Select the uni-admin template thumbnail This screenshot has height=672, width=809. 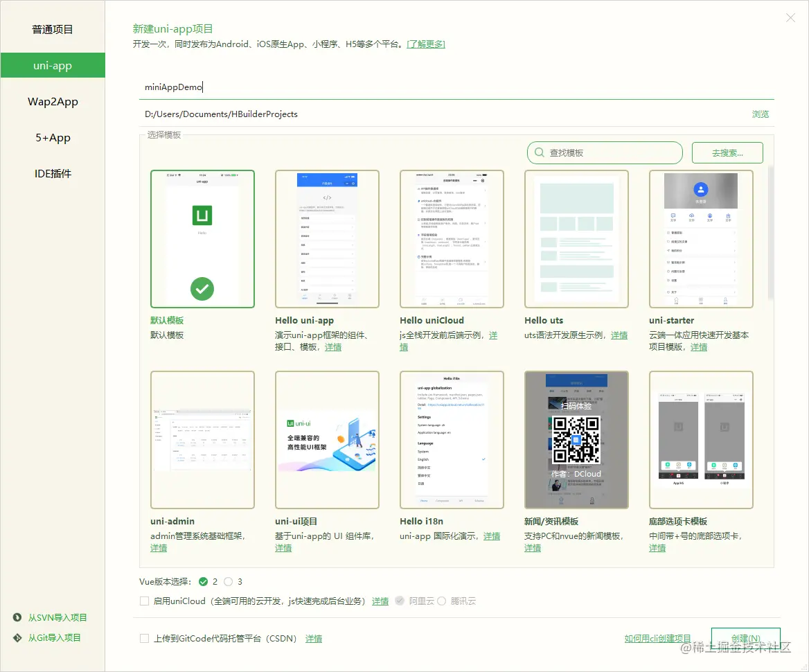pos(202,440)
